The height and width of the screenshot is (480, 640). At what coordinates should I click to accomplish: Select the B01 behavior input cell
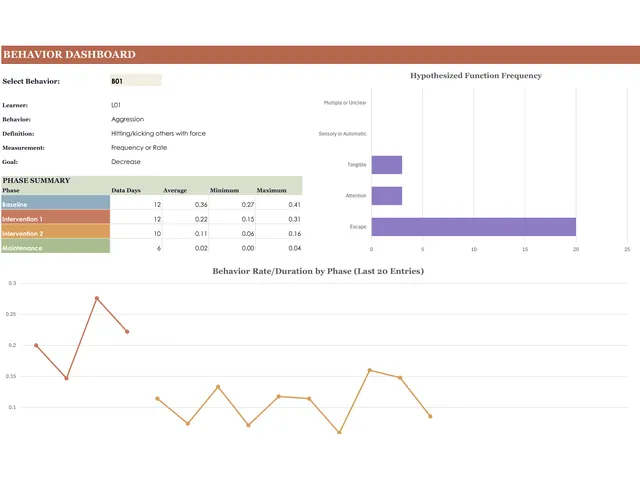(136, 80)
